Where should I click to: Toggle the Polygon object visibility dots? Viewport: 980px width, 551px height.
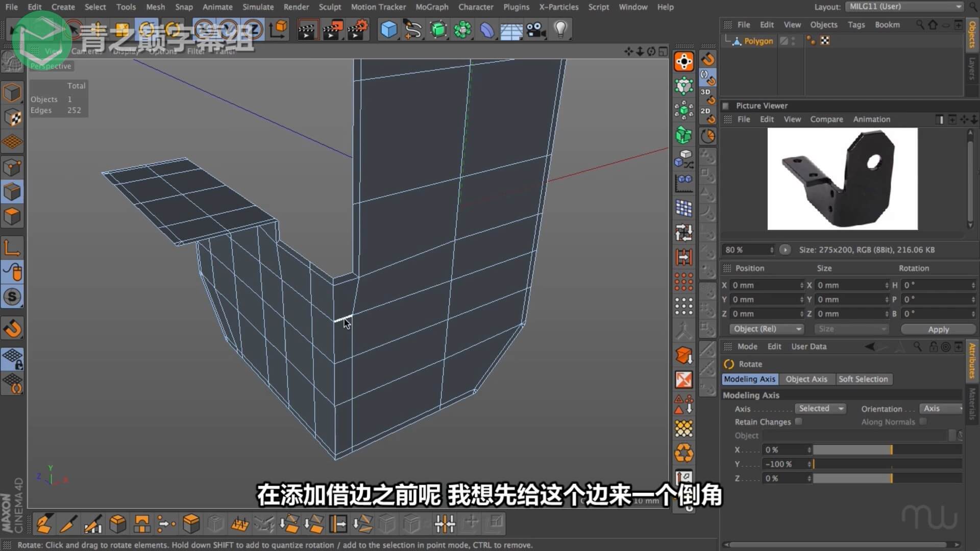click(x=793, y=41)
